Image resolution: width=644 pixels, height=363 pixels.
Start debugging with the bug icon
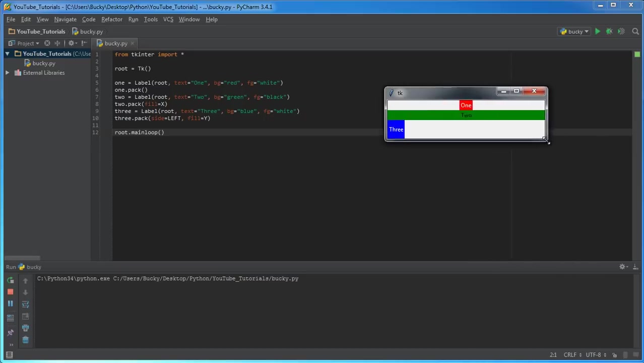pos(609,31)
